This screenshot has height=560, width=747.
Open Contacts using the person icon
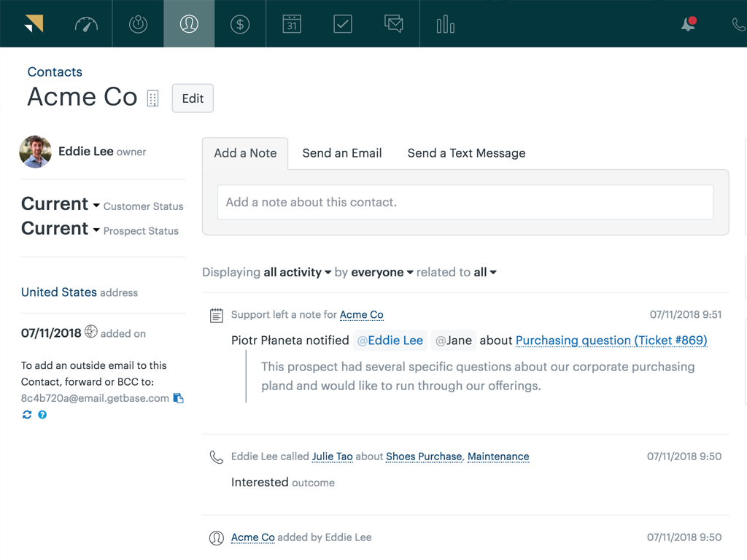[189, 23]
